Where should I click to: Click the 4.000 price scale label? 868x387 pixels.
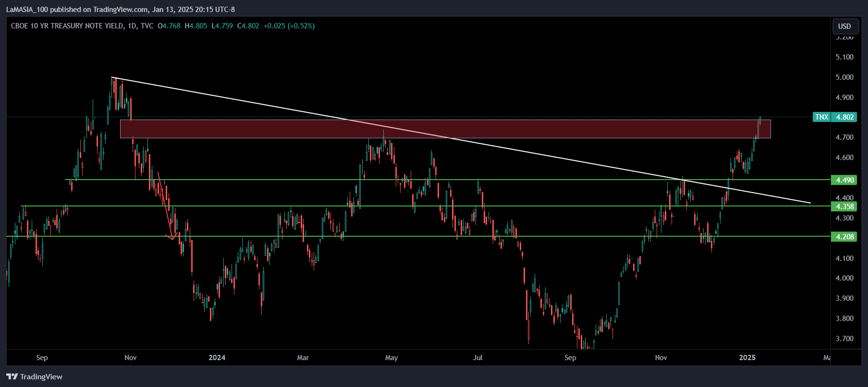(844, 278)
